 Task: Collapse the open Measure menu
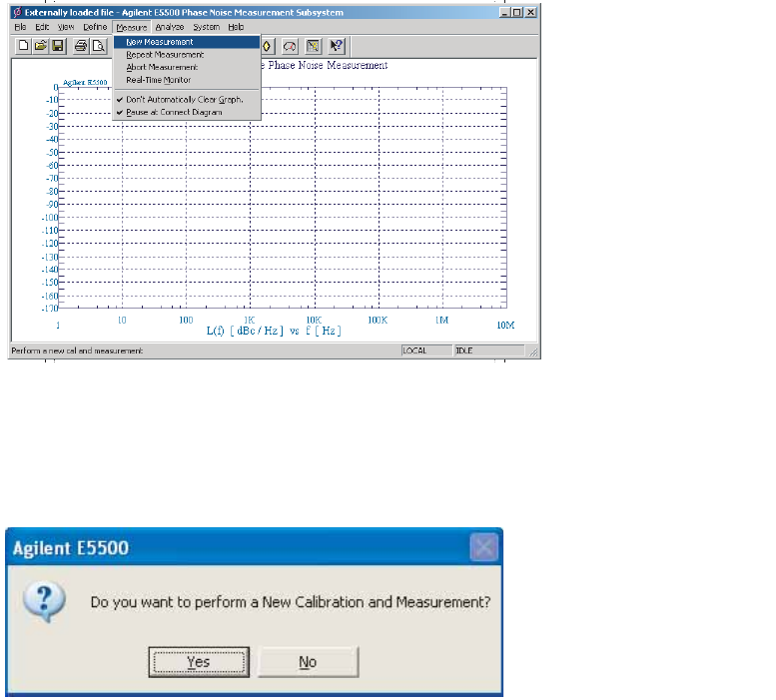coord(132,27)
